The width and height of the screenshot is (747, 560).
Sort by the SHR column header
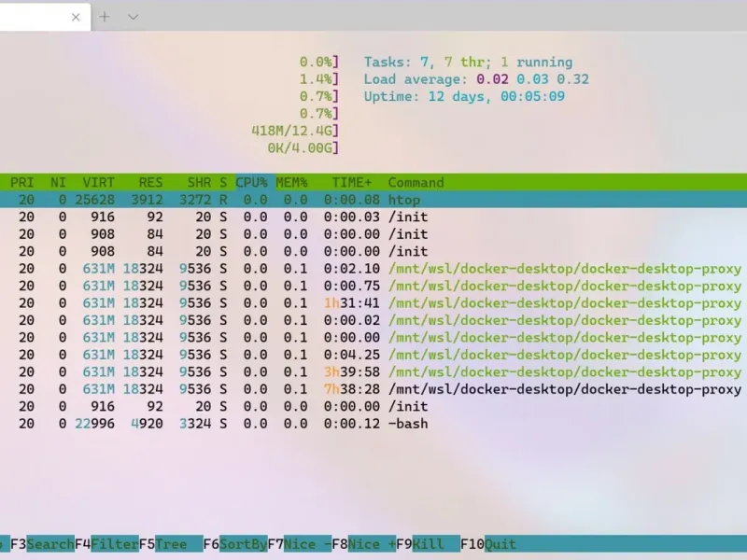pos(199,182)
